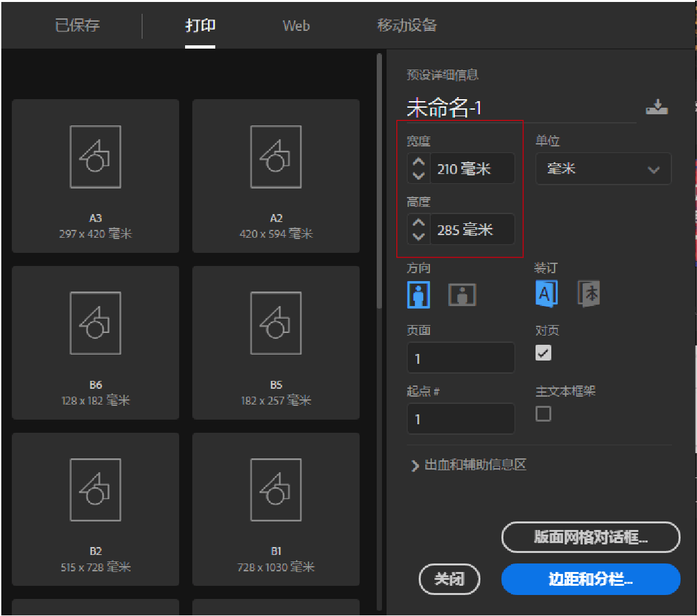Choose the A2 420 x 594 preset
The height and width of the screenshot is (616, 697).
276,176
